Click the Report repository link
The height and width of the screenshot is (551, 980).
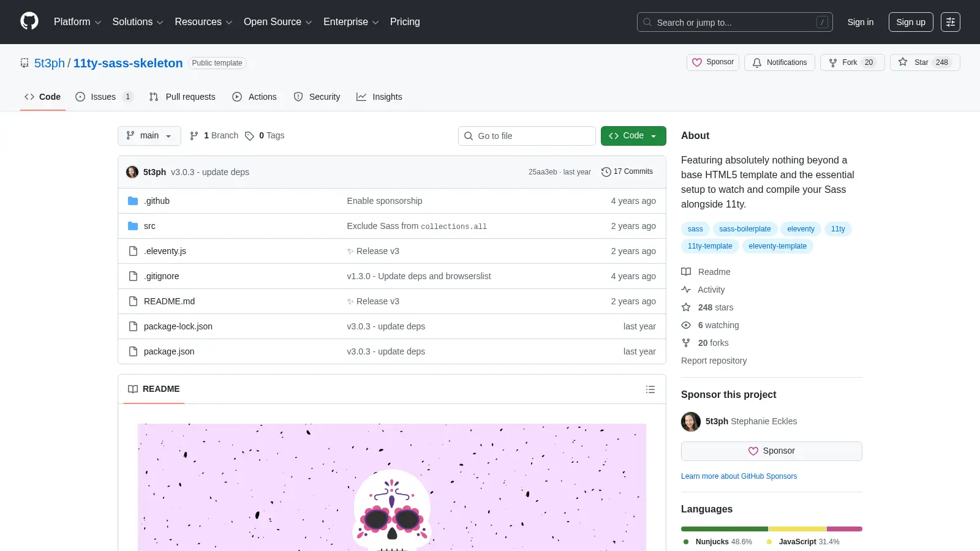(x=714, y=361)
